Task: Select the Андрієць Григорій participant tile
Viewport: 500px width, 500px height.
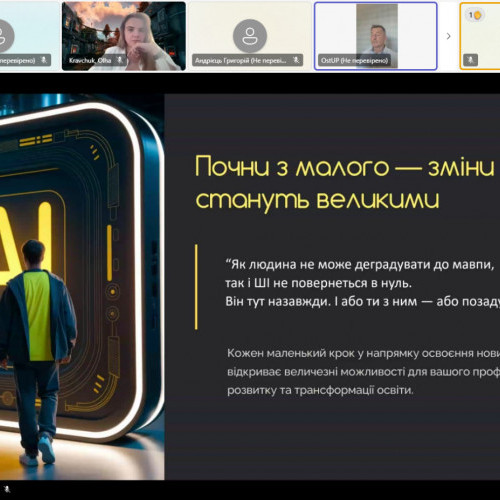Action: tap(250, 36)
